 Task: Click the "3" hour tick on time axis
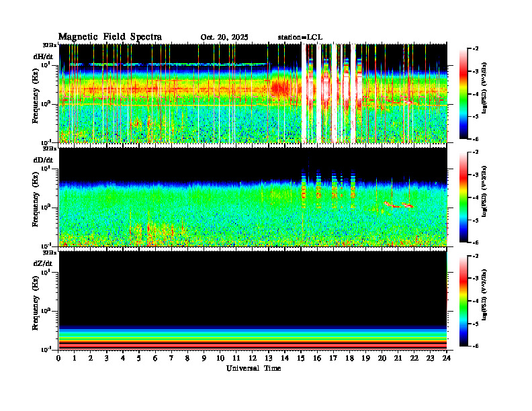point(107,359)
